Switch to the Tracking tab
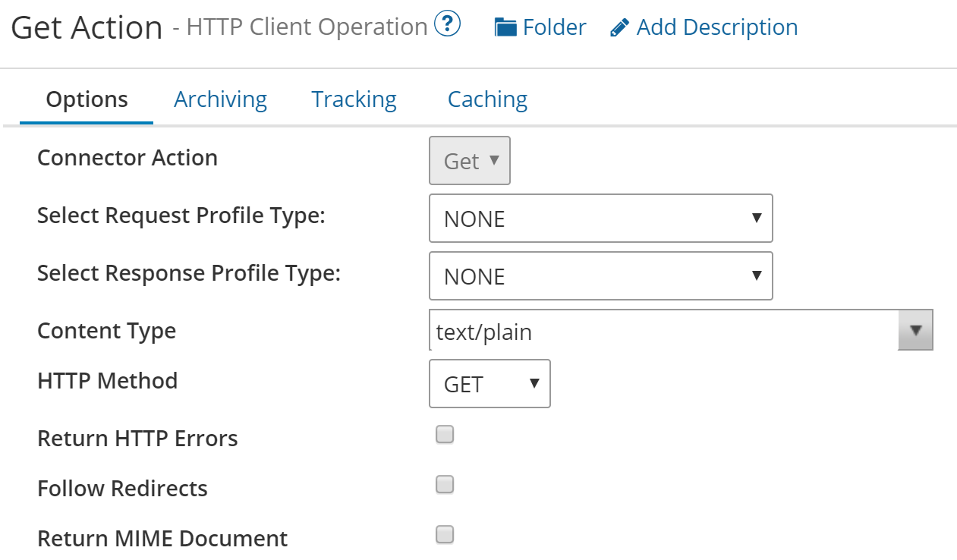The height and width of the screenshot is (560, 957). click(353, 99)
